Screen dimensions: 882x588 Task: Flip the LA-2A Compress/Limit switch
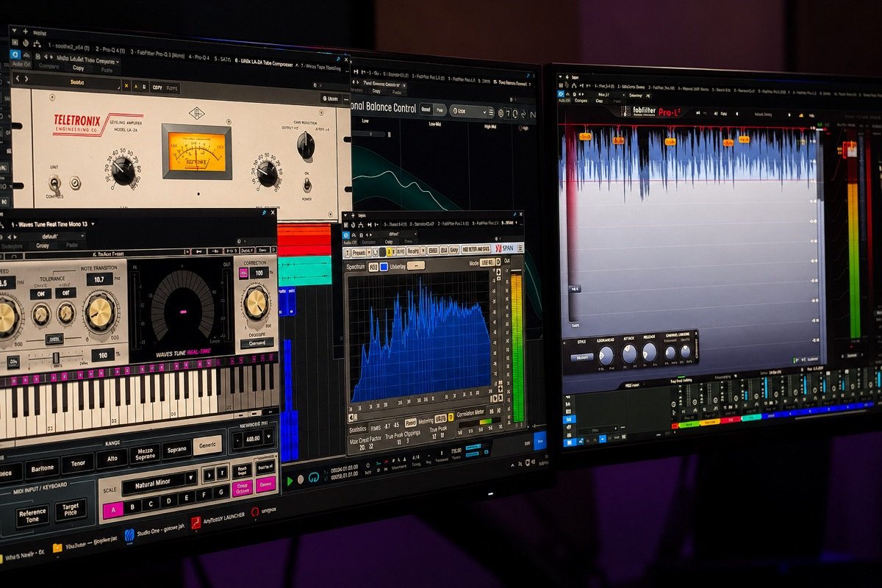point(54,183)
